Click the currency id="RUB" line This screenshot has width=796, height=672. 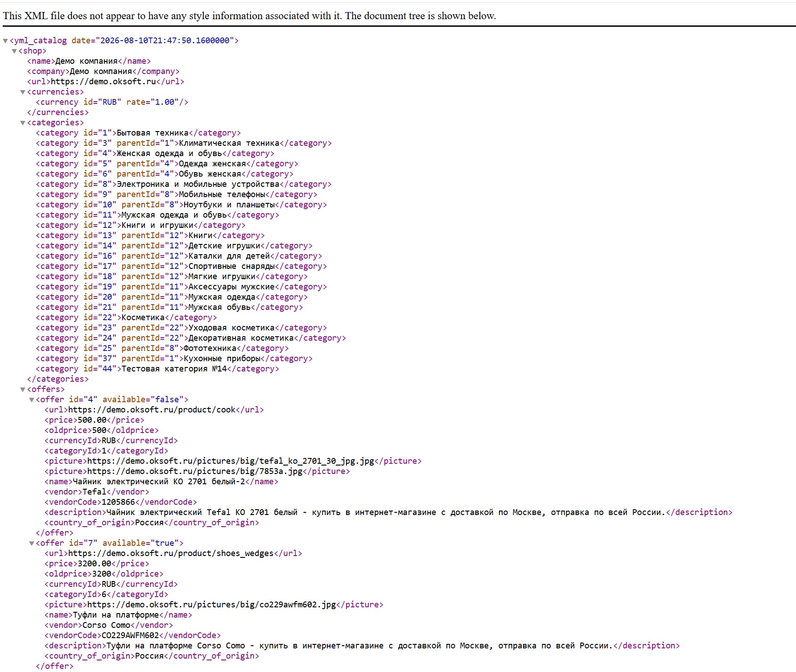click(112, 102)
